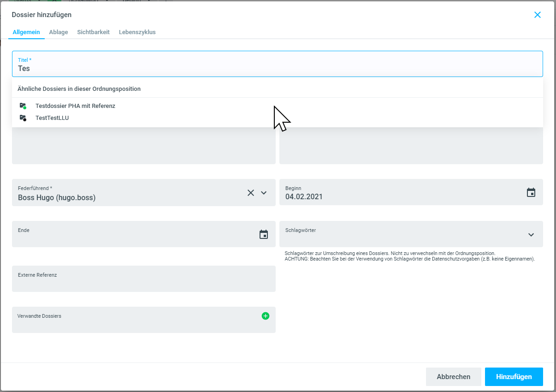Focus the Titel input field
The width and height of the screenshot is (556, 392).
pos(277,68)
